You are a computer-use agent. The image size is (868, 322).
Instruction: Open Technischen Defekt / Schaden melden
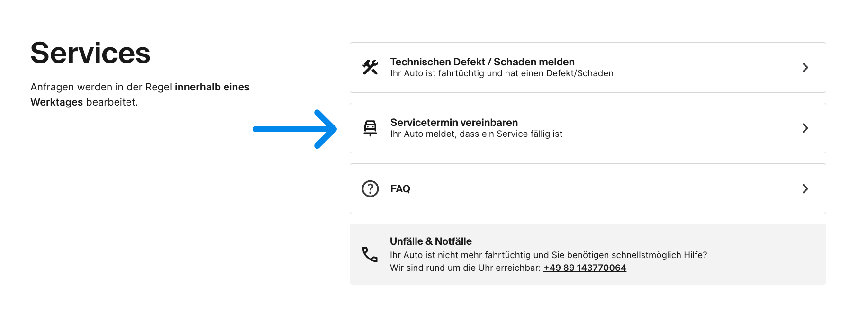[x=482, y=62]
